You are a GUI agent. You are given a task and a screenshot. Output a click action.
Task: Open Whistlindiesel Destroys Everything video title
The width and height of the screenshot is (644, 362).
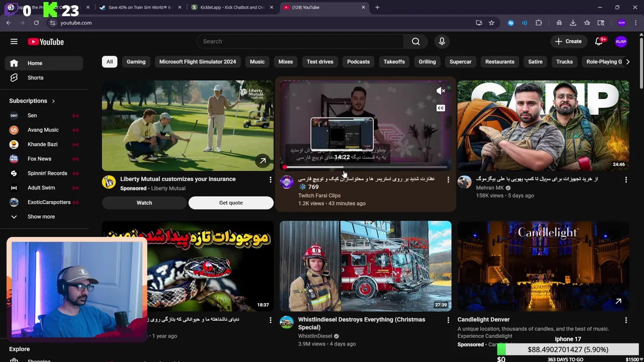point(361,323)
